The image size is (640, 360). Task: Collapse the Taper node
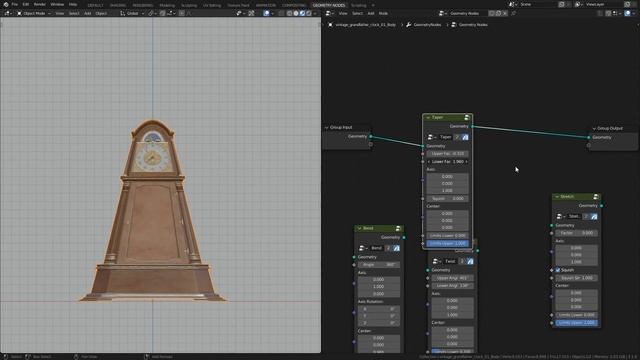(428, 118)
